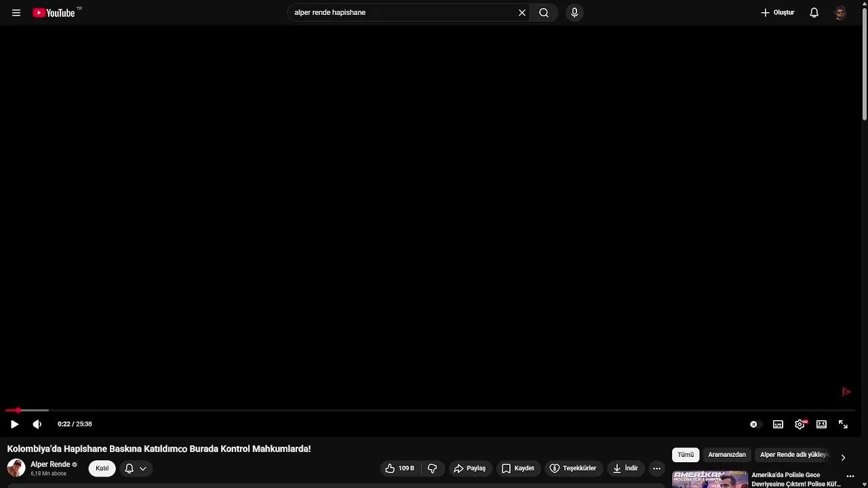Open Amerika'da Polisle Gece video thumbnail
868x488 pixels.
coord(710,479)
